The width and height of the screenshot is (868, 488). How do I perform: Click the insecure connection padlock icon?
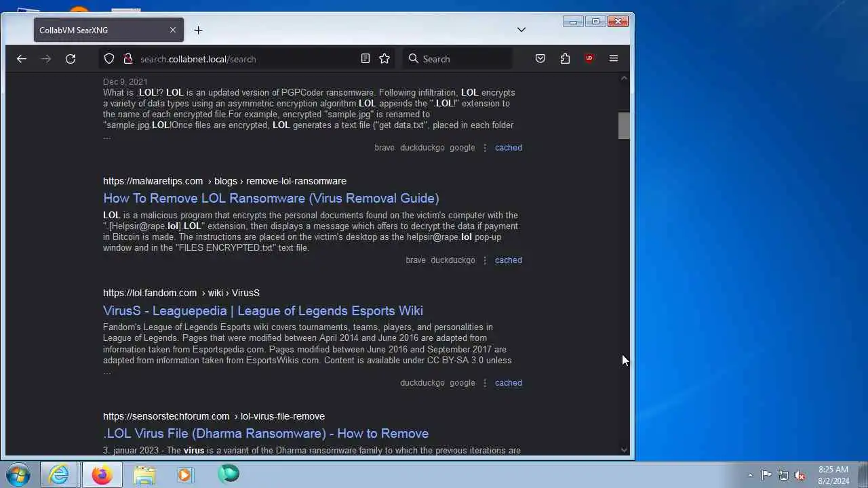tap(127, 59)
